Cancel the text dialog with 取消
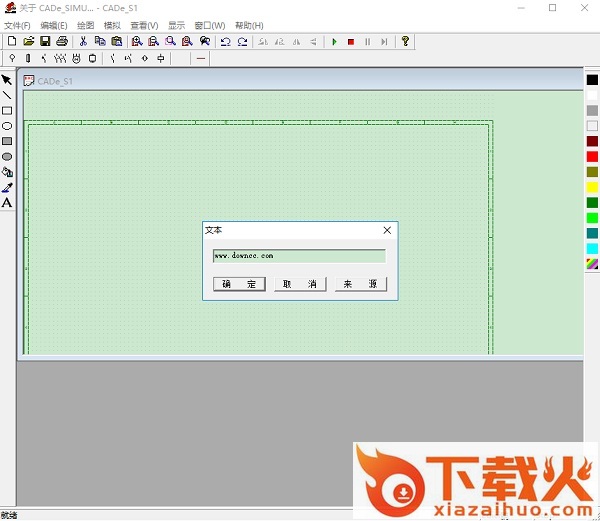Screen dimensions: 600x521 300,284
